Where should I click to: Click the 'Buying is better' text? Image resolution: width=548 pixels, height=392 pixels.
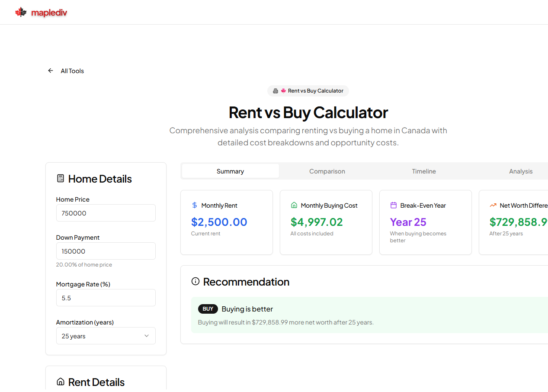[247, 309]
